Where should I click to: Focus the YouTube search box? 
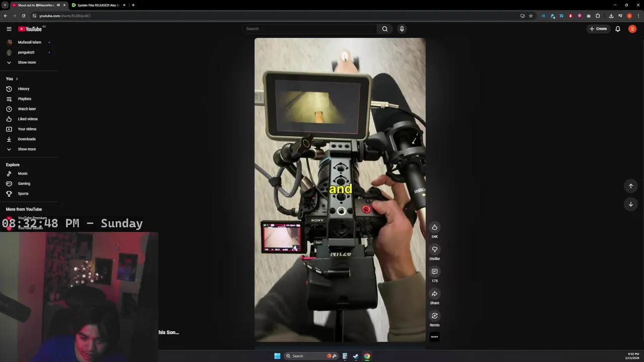coord(309,29)
